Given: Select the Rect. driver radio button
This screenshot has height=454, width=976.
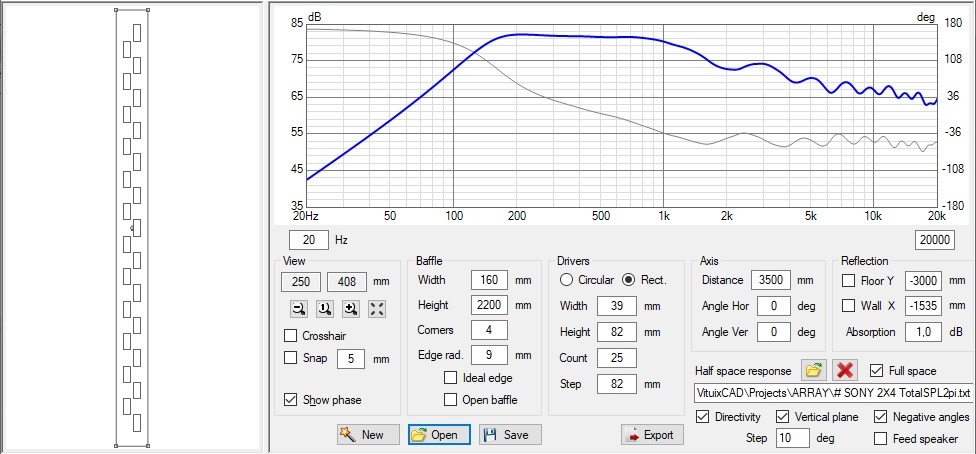Looking at the screenshot, I should (x=629, y=280).
